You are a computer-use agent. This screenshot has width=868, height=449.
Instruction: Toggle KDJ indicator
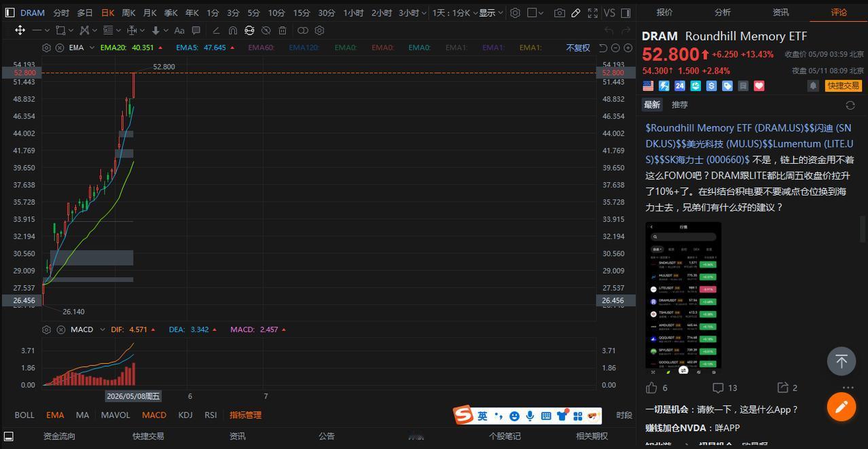click(185, 415)
